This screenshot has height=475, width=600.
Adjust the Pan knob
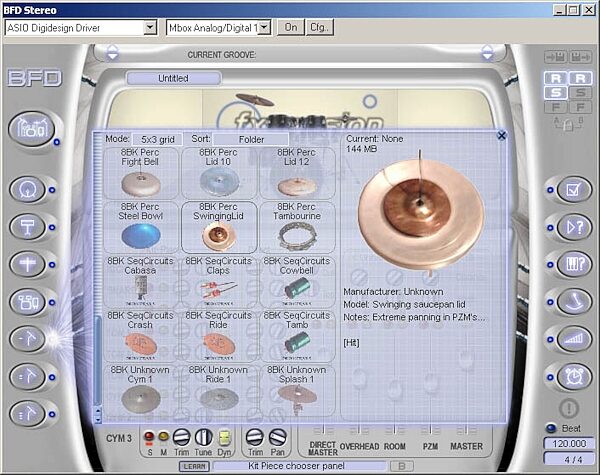pyautogui.click(x=277, y=437)
